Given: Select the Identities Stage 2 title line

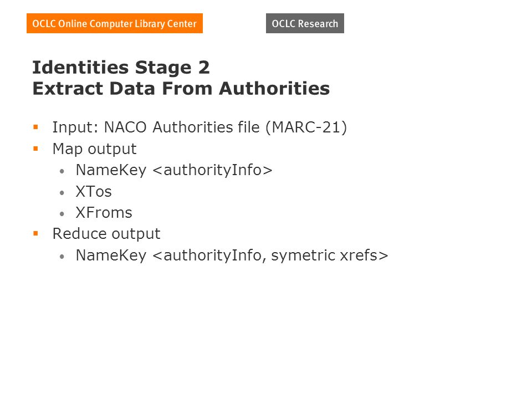Looking at the screenshot, I should pos(121,67).
